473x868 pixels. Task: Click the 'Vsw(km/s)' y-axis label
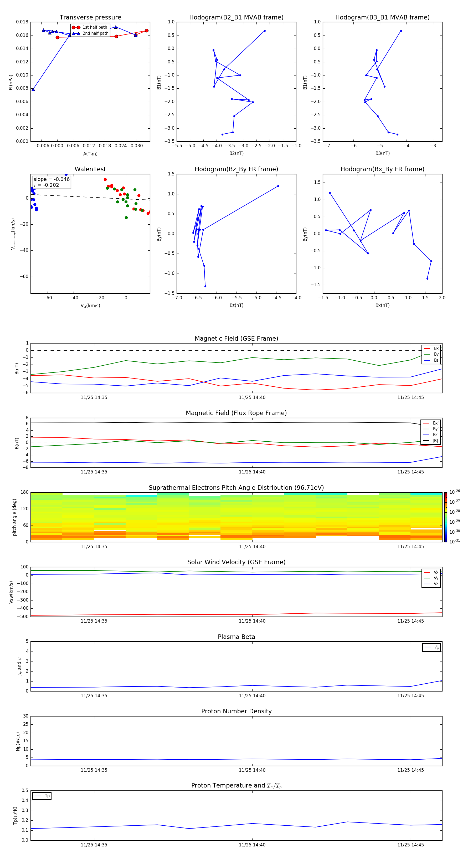click(11, 592)
